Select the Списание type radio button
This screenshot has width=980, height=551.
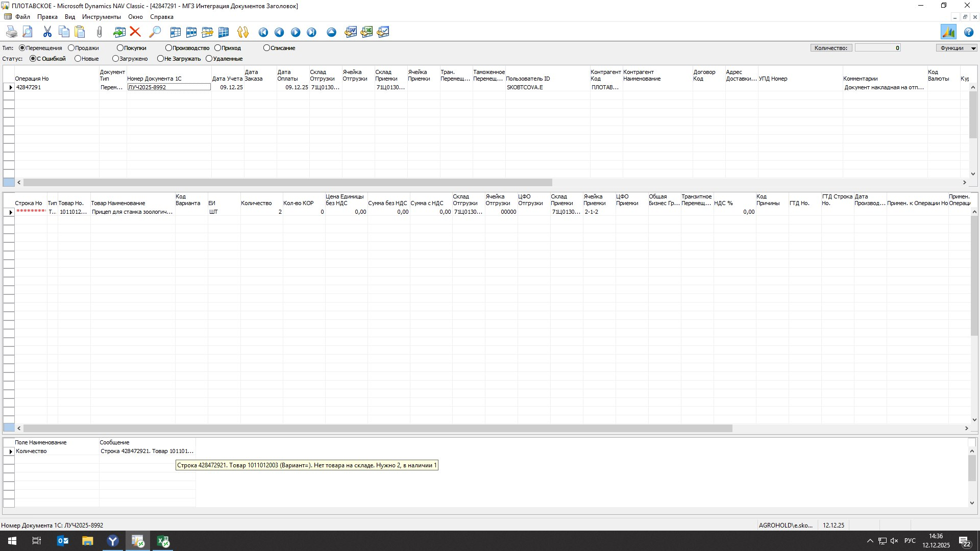(x=266, y=48)
